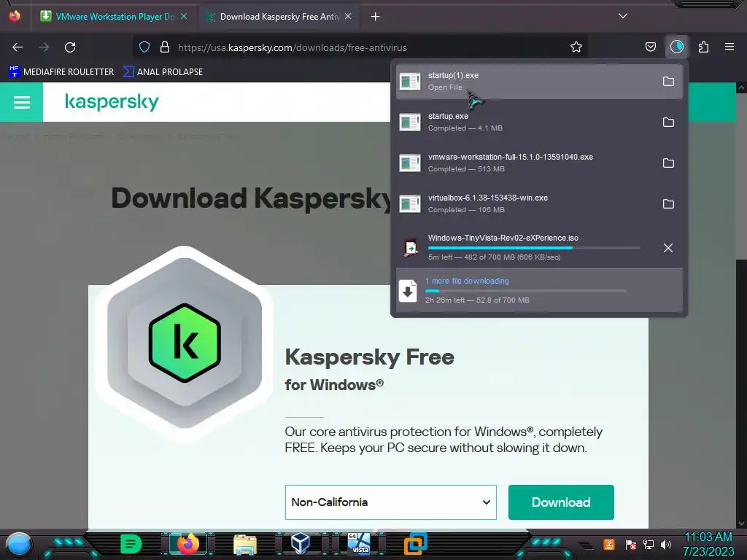Viewport: 747px width, 560px height.
Task: Click the page vertical scrollbar
Action: (x=741, y=305)
